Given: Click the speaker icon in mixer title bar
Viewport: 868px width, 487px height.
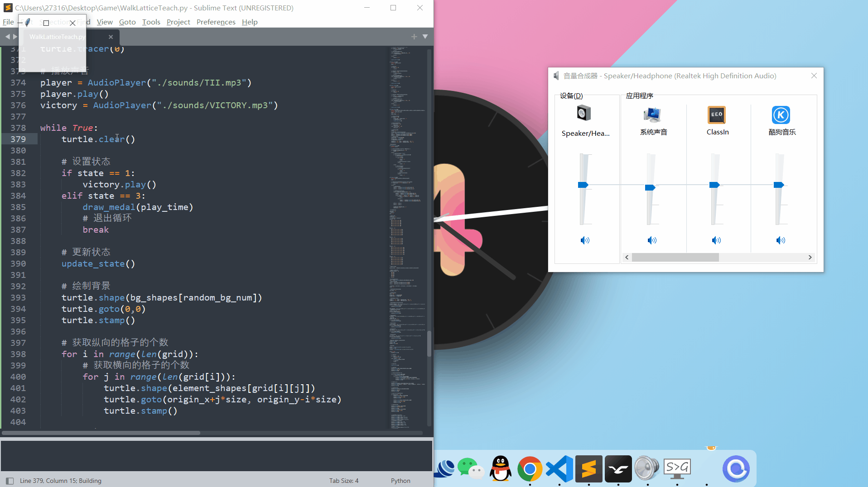Looking at the screenshot, I should tap(556, 76).
